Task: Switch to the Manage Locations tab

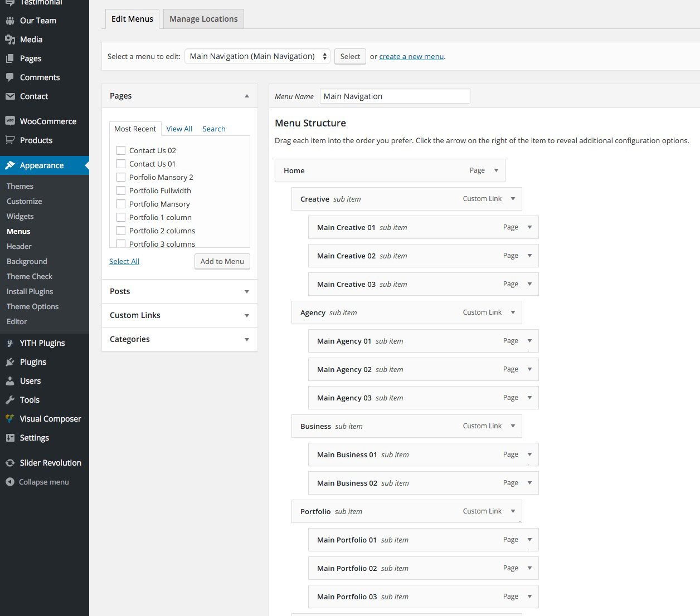Action: coord(203,19)
